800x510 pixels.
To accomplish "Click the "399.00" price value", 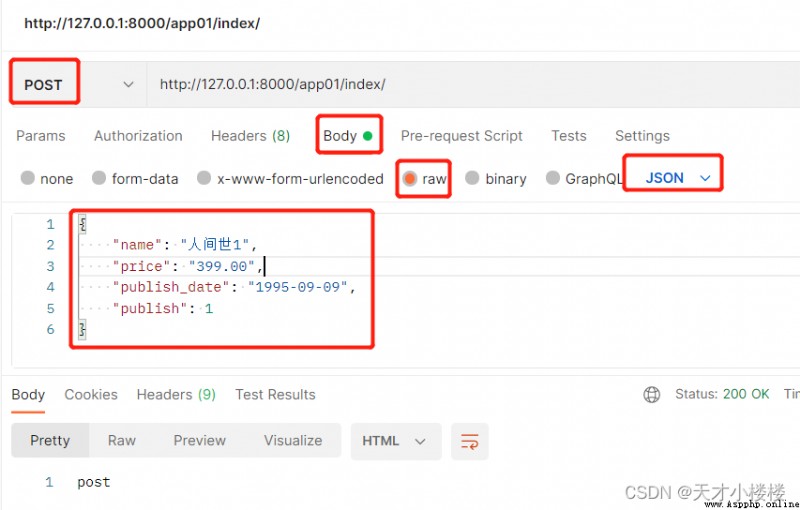I will 222,266.
